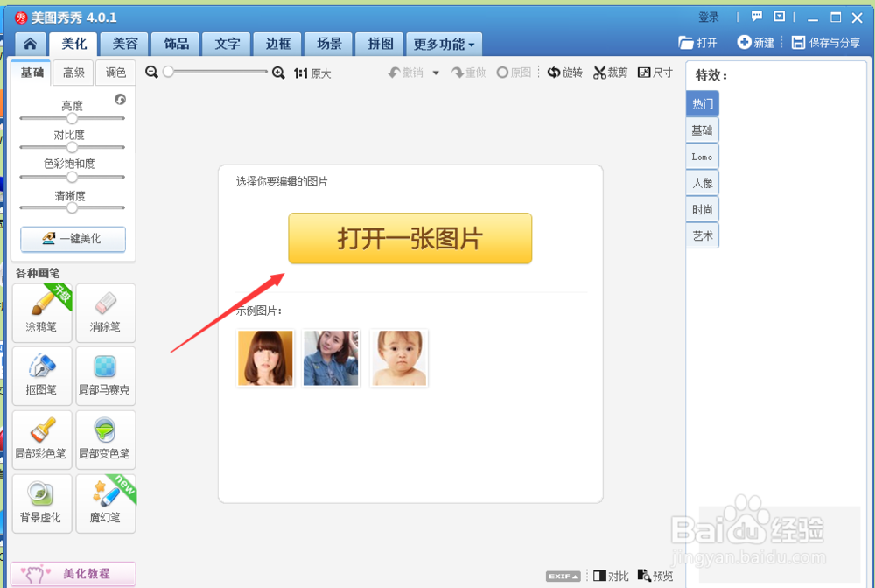Image resolution: width=875 pixels, height=588 pixels.
Task: Show EXIF info panel
Action: click(x=563, y=577)
